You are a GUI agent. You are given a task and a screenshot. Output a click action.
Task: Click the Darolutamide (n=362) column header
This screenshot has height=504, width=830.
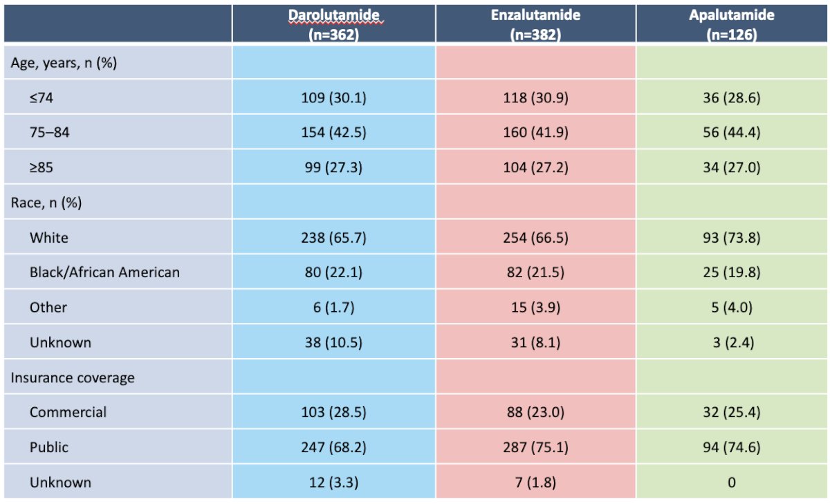click(x=334, y=25)
